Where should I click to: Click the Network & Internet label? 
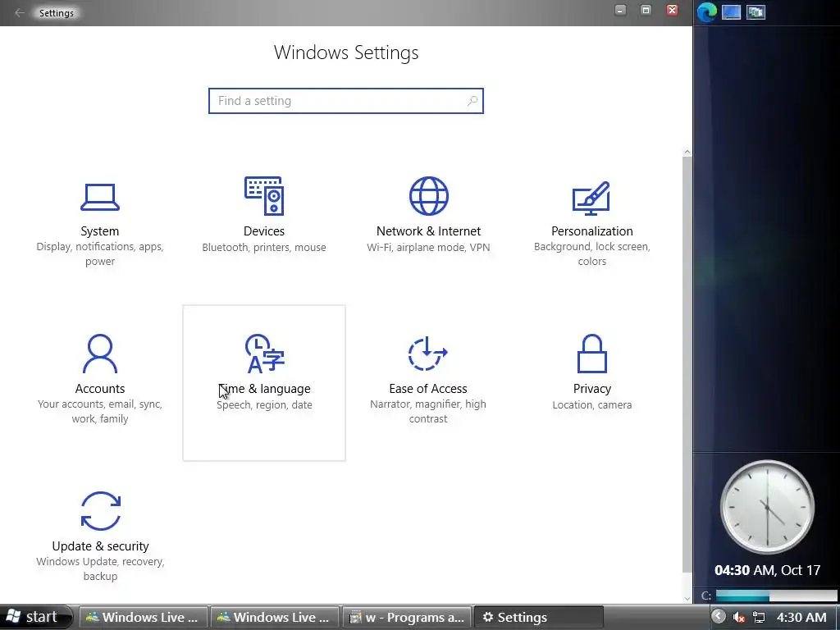click(428, 231)
